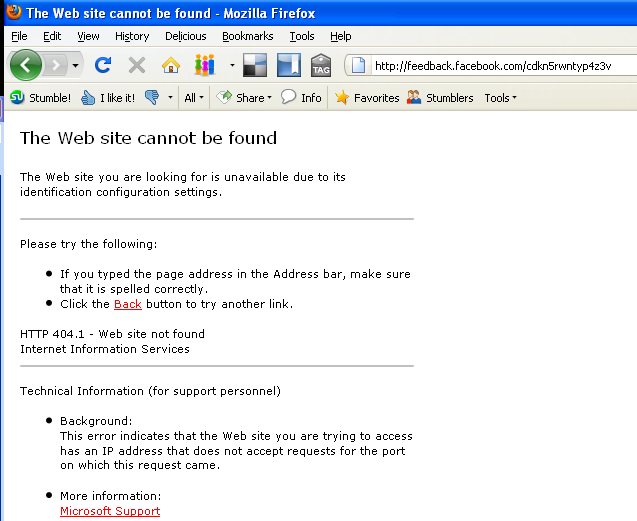Image resolution: width=637 pixels, height=521 pixels.
Task: Click the Firefox logo in title bar
Action: click(x=13, y=11)
